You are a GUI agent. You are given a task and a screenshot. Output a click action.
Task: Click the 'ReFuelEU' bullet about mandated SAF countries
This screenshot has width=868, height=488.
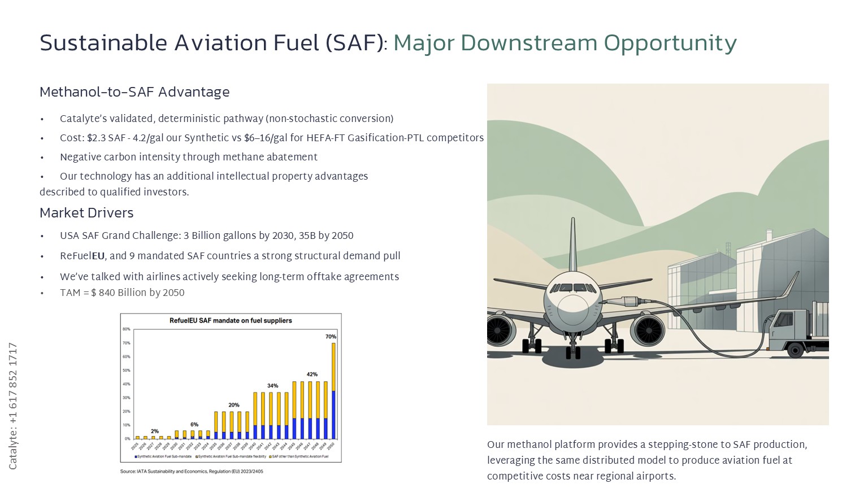coord(230,256)
